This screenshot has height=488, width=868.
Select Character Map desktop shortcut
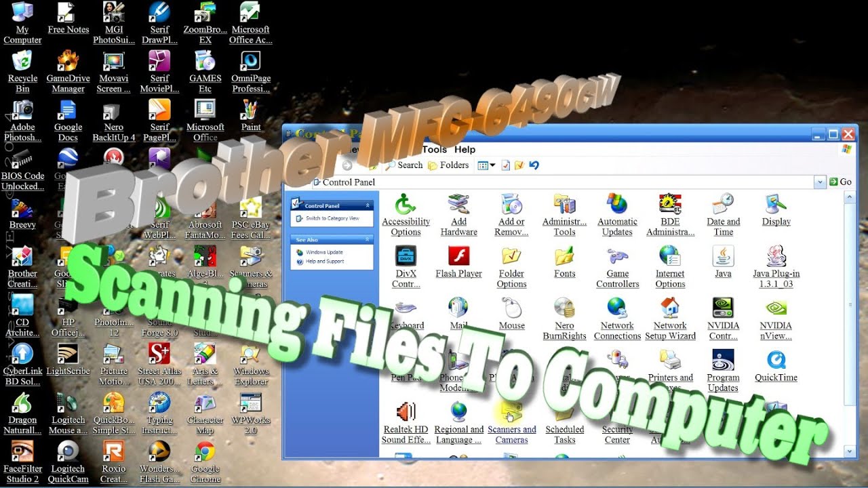point(205,413)
